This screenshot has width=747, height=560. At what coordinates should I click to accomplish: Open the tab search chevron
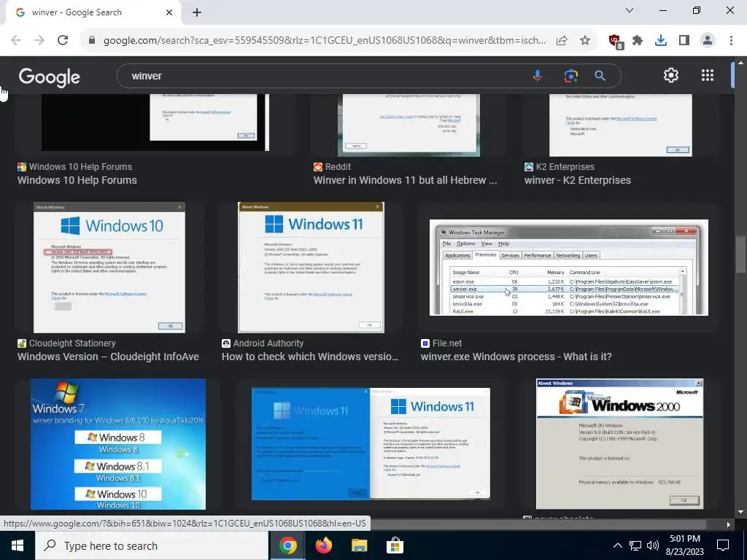630,10
